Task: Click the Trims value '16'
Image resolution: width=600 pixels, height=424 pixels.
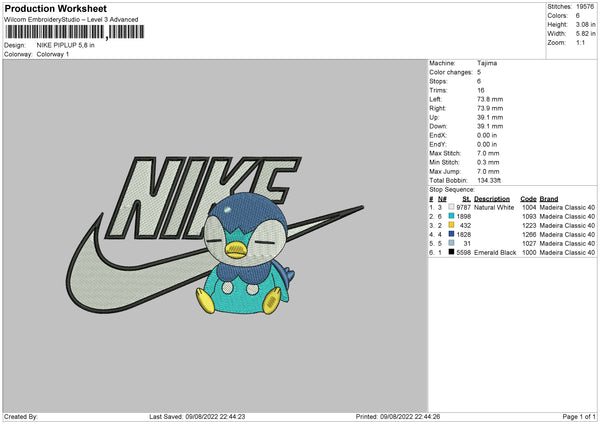Action: tap(481, 90)
